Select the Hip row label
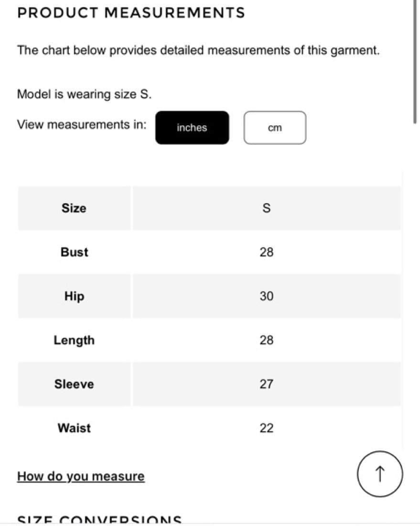Viewport: 420px width, 526px height. [x=74, y=296]
